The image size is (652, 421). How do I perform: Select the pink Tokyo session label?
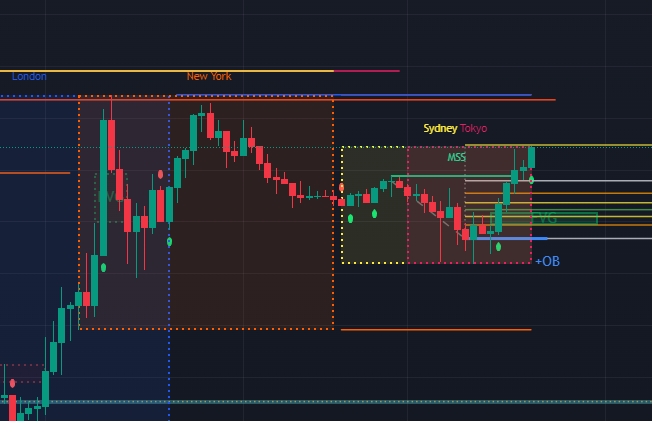474,128
